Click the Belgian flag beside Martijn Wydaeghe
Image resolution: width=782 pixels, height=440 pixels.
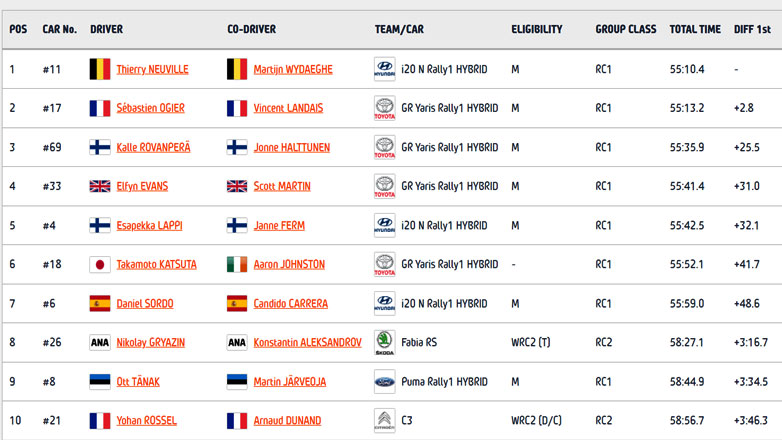tap(237, 69)
